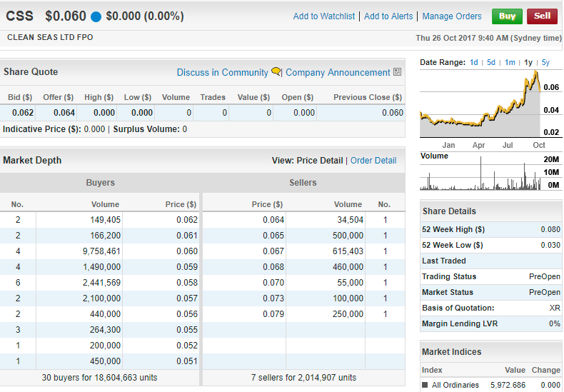564x392 pixels.
Task: Click the 7 sellers for 2,014,907 units total
Action: pos(303,378)
